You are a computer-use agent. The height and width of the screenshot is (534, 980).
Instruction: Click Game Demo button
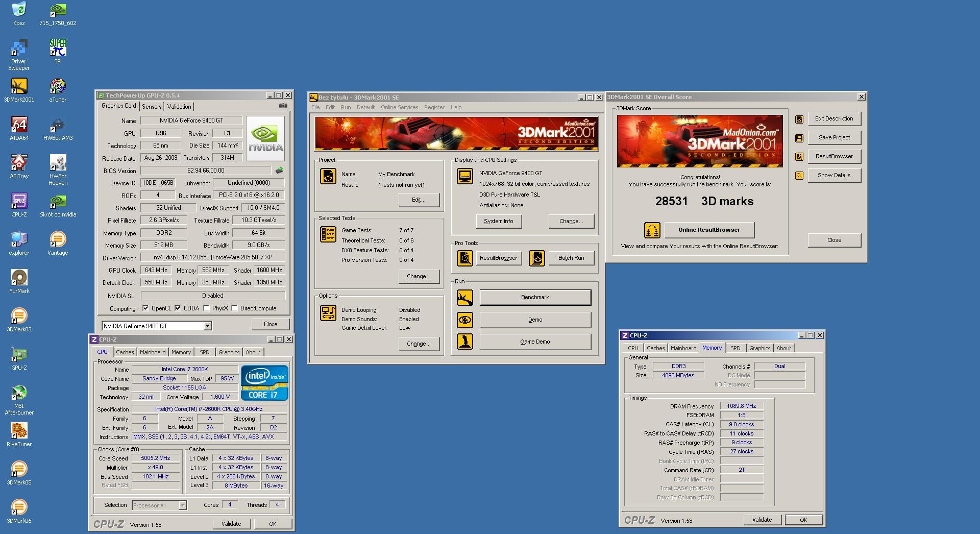click(x=535, y=342)
